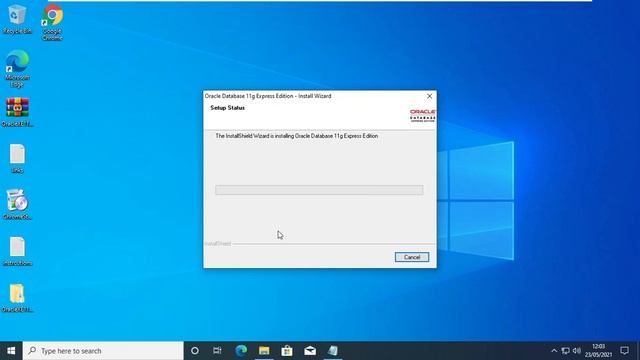Select the Microsoft Edge desktop shortcut
The height and width of the screenshot is (360, 640).
(17, 69)
